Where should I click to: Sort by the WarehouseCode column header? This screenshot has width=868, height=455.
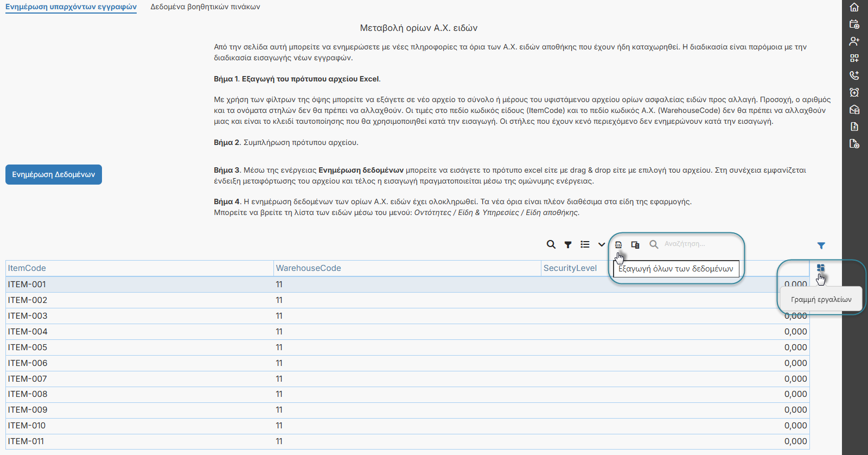[x=308, y=268]
